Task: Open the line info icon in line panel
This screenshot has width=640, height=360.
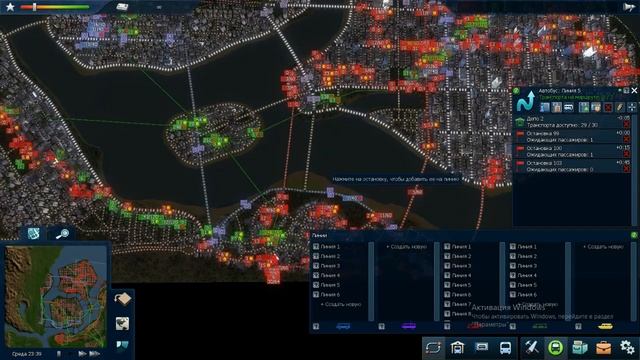Action: tap(545, 107)
